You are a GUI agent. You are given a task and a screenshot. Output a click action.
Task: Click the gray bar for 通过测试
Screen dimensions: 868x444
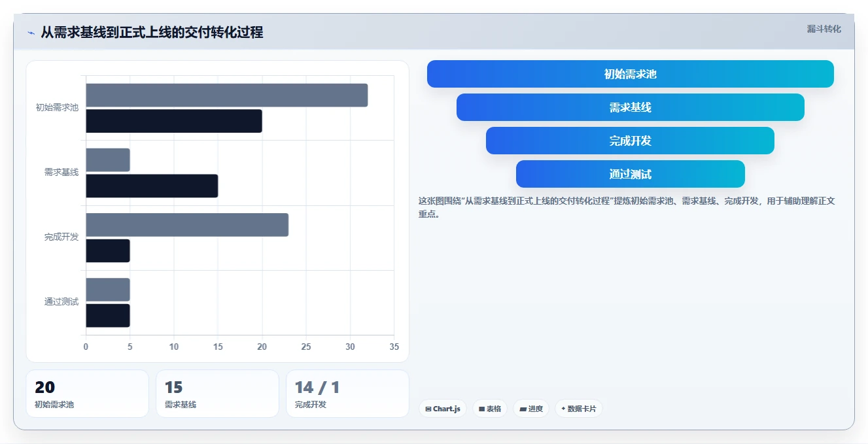(x=108, y=290)
